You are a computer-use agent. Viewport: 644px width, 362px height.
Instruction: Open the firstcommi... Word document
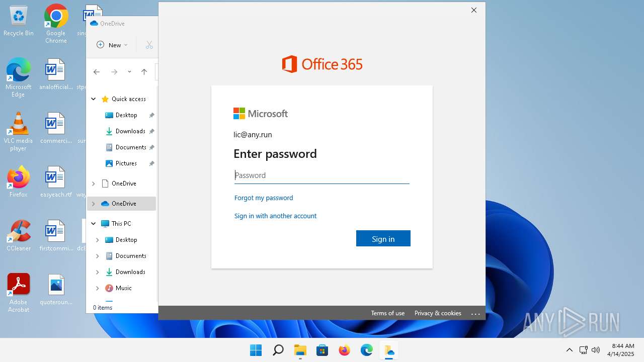56,235
